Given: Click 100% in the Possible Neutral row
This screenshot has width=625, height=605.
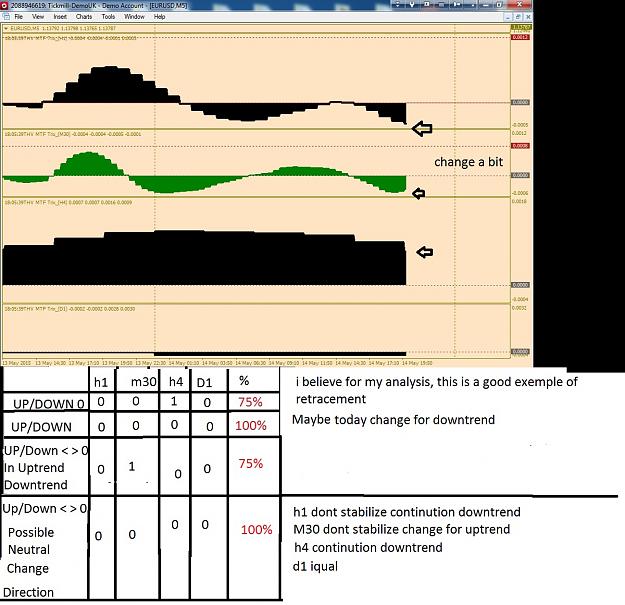Looking at the screenshot, I should [x=256, y=530].
